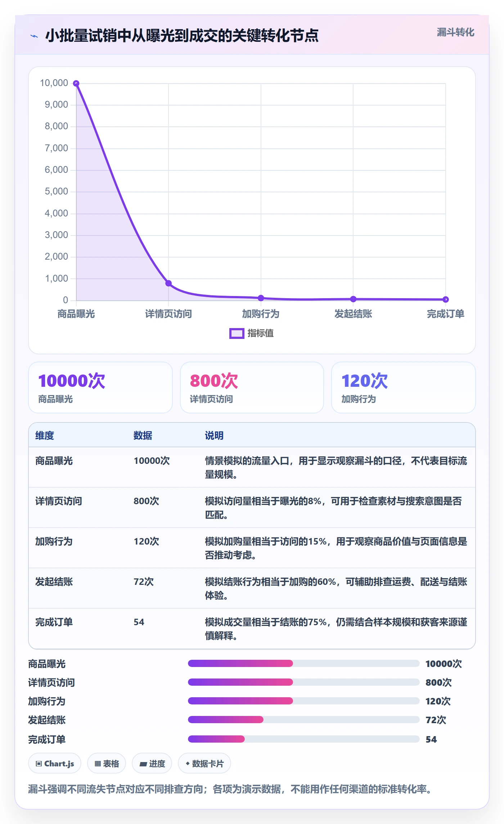
Task: Select the 详情页访问 data point on the chart line
Action: pos(168,283)
